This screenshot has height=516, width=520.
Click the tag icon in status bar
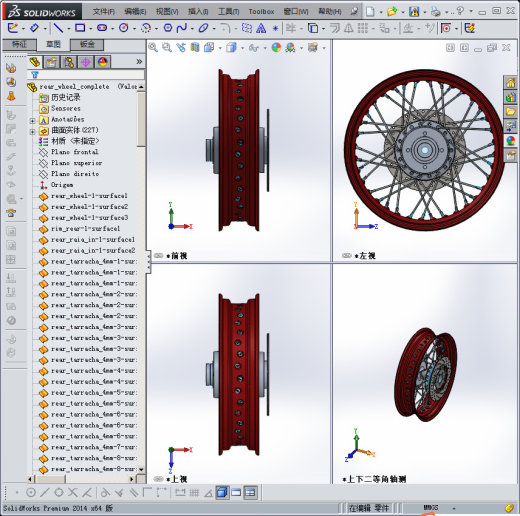click(x=509, y=508)
